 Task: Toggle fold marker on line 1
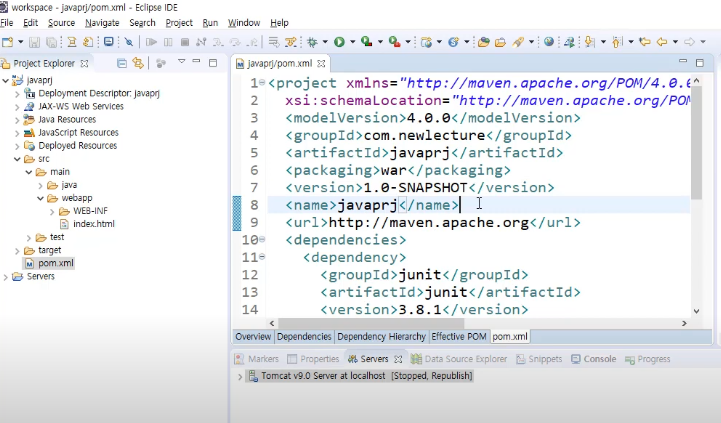click(262, 83)
